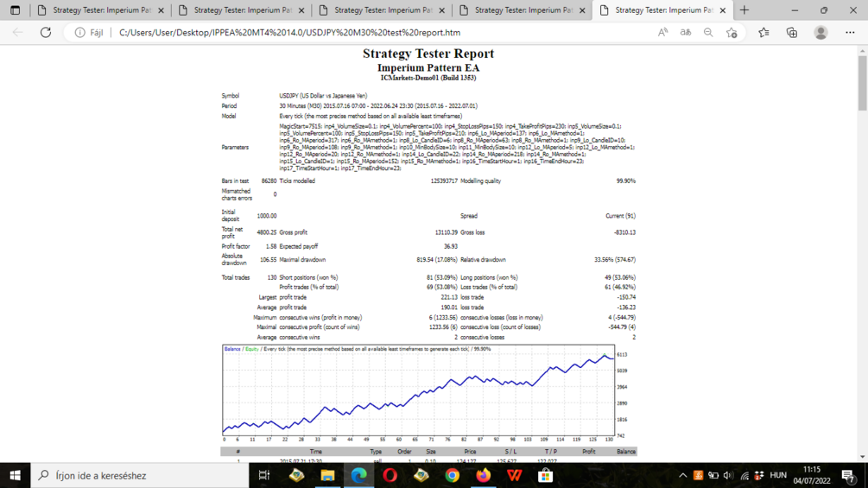Open File Explorer from the taskbar

327,475
